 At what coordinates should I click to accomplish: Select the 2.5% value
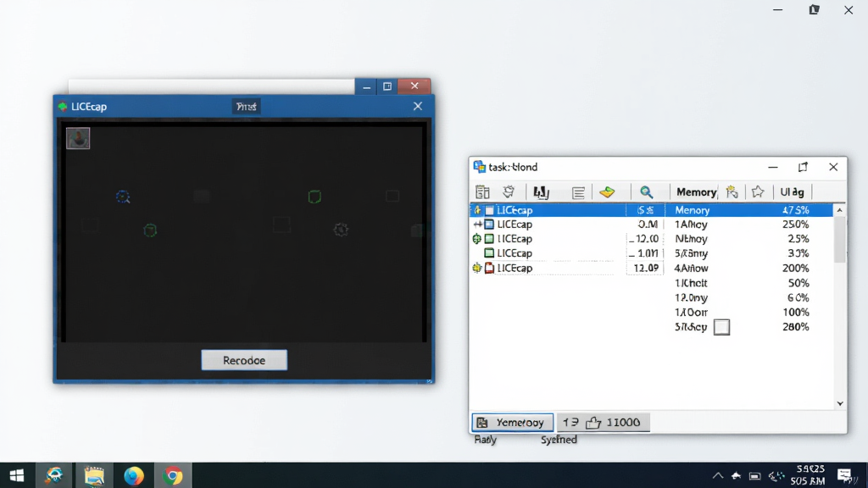tap(798, 238)
